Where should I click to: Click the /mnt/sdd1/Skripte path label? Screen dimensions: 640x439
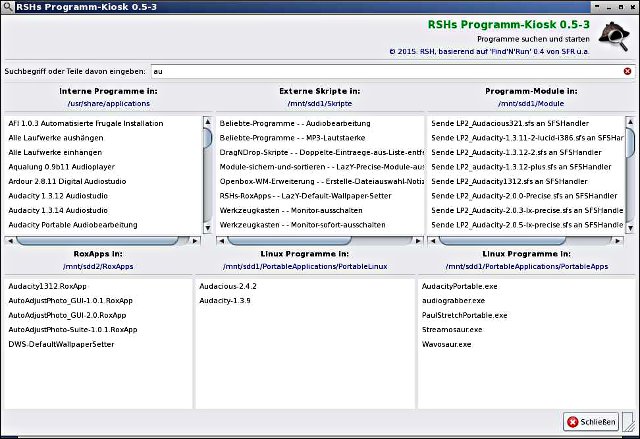pyautogui.click(x=320, y=104)
